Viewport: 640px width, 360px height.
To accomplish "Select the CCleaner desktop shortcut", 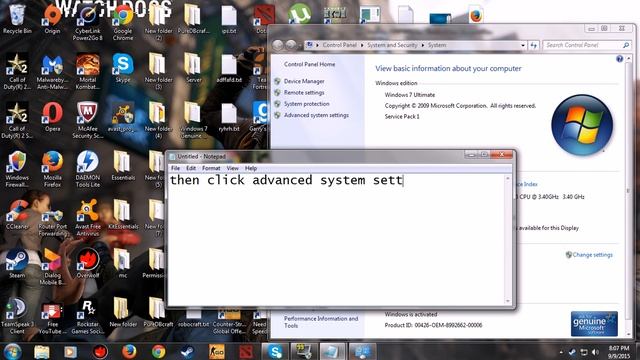I will [x=17, y=215].
